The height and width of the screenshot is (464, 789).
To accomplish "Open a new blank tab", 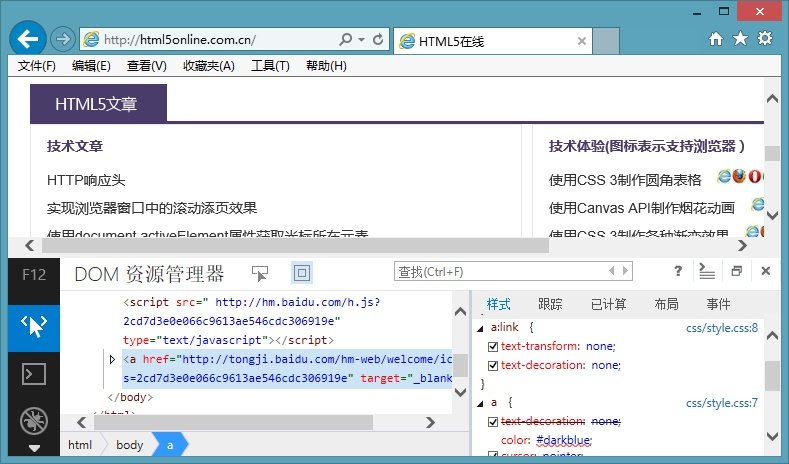I will (605, 41).
